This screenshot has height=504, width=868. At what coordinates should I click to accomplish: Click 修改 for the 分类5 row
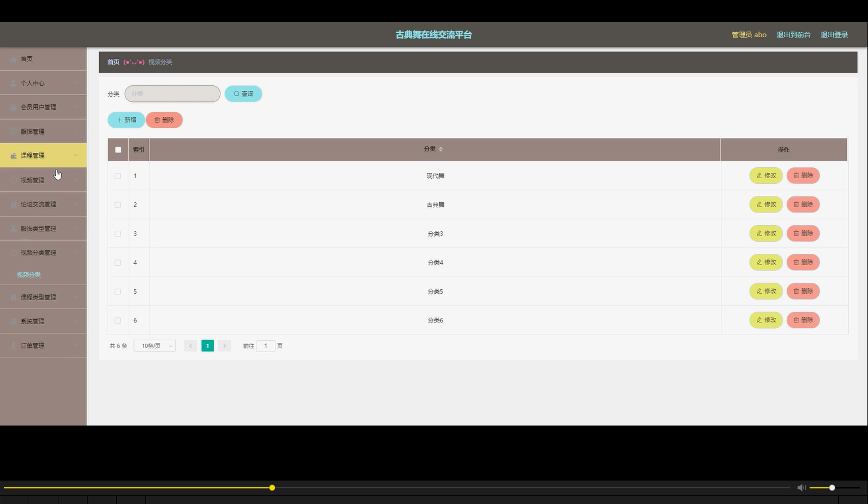coord(766,291)
